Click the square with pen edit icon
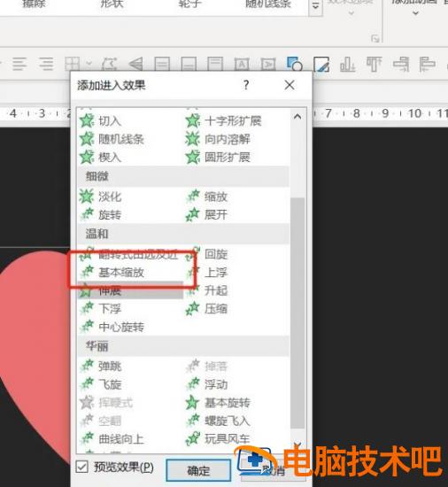The width and height of the screenshot is (448, 487). point(321,64)
